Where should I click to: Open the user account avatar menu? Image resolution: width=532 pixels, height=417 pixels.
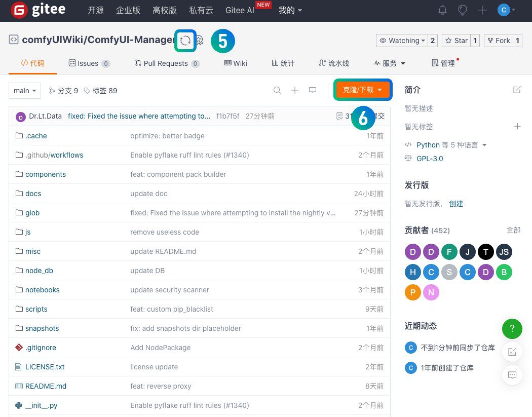[506, 10]
